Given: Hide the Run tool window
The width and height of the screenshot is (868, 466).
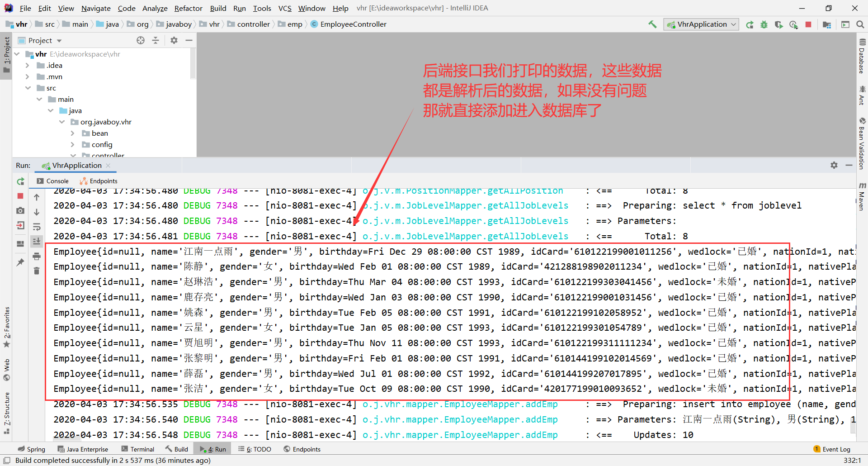Looking at the screenshot, I should [x=849, y=165].
